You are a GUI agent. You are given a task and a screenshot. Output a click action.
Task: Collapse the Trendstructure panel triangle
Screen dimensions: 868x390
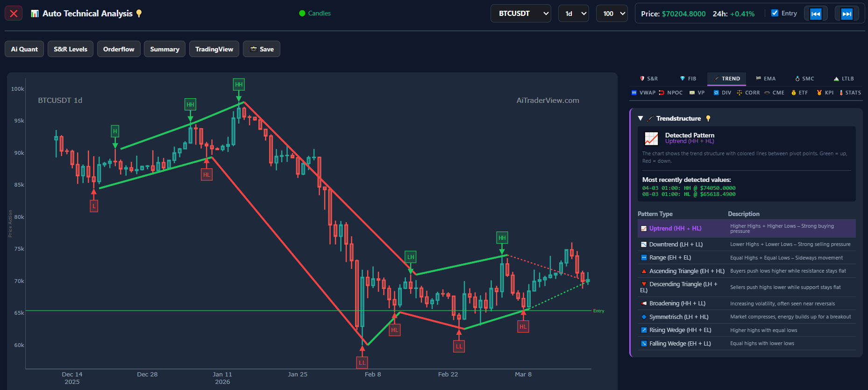coord(640,119)
